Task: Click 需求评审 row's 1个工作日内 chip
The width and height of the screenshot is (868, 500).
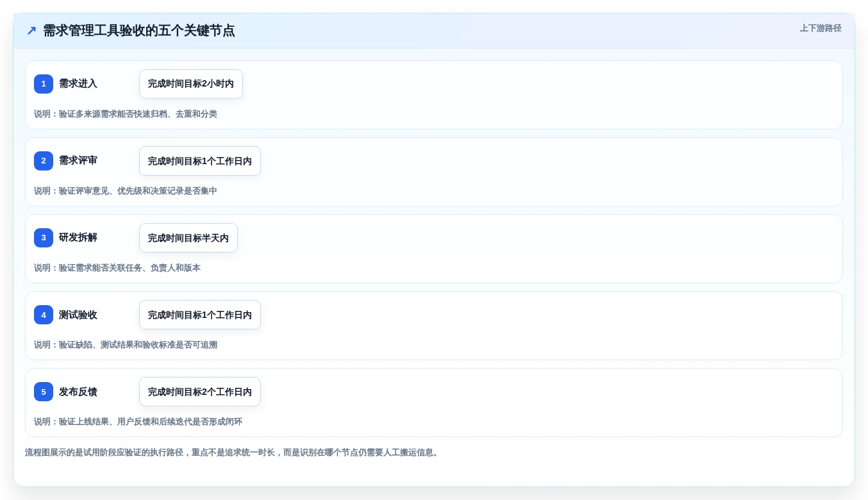Action: pos(200,161)
